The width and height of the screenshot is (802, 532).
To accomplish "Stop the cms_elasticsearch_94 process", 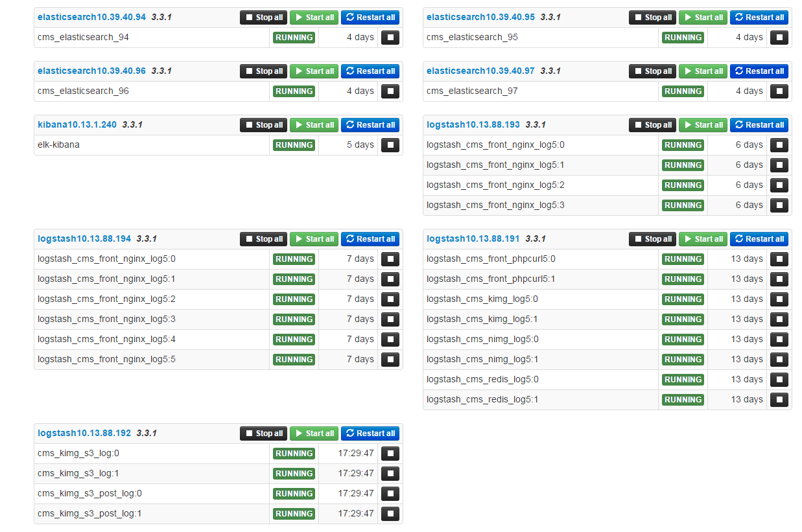I will tap(390, 38).
